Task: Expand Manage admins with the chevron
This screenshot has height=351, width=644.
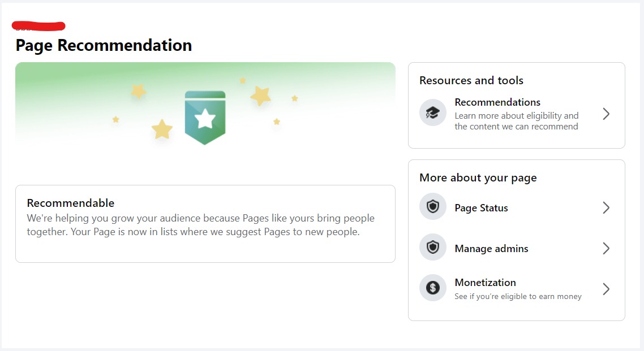Action: point(606,248)
